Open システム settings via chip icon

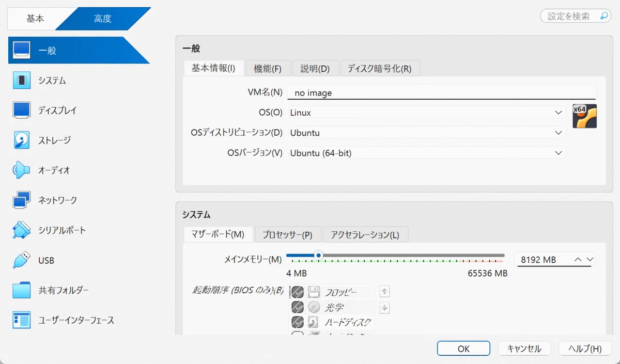point(22,80)
